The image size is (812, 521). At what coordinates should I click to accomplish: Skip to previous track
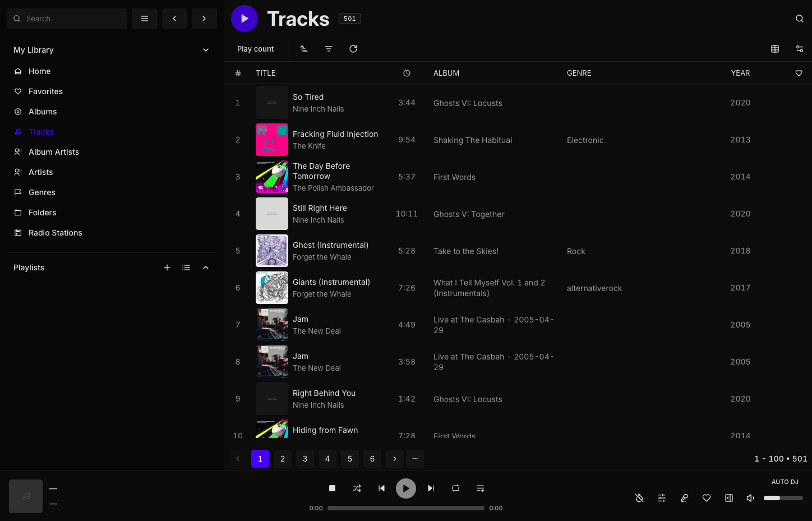click(381, 488)
